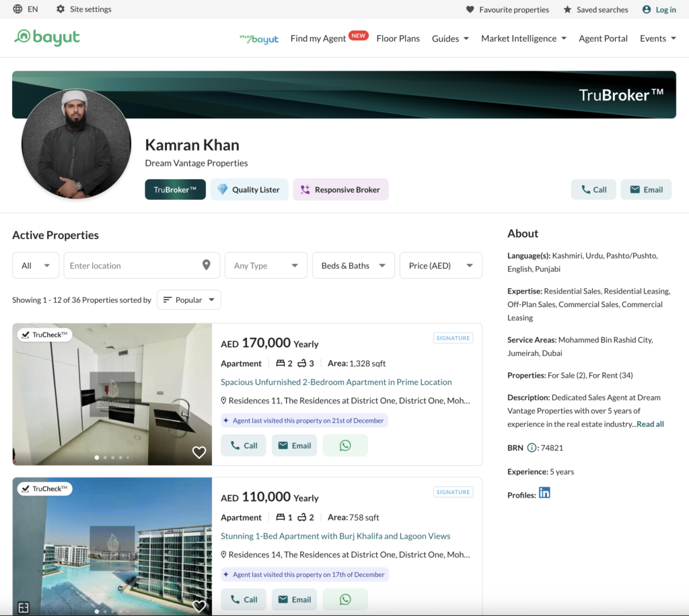Open WhatsApp for the AED 170,000 listing

click(x=345, y=446)
